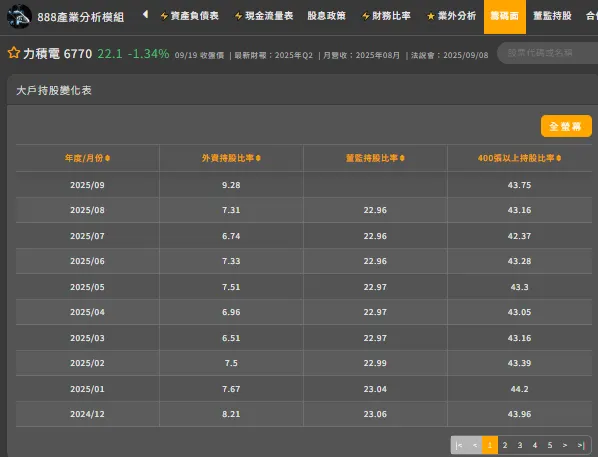This screenshot has height=457, width=598.
Task: Click the 力積電 6770 stock name
Action: coord(58,54)
